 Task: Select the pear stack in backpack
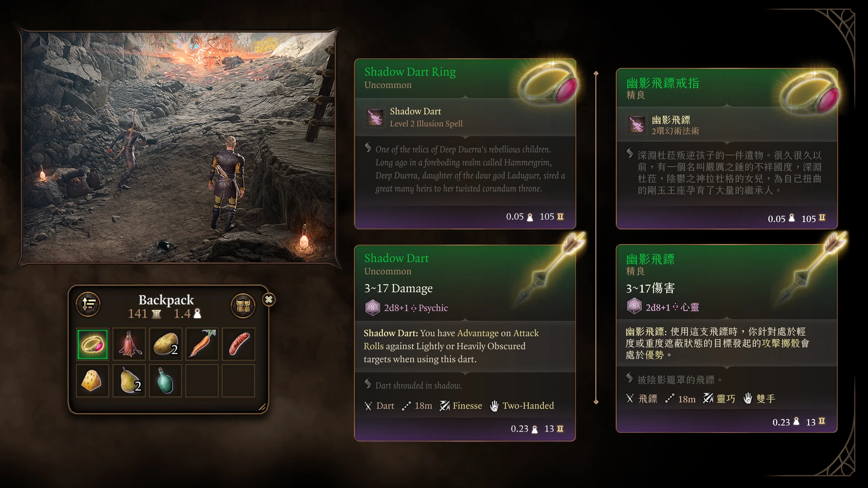point(129,380)
